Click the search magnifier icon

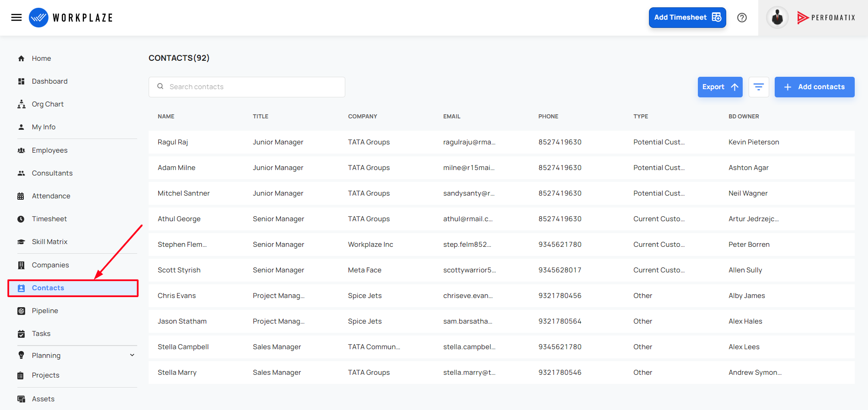point(161,86)
